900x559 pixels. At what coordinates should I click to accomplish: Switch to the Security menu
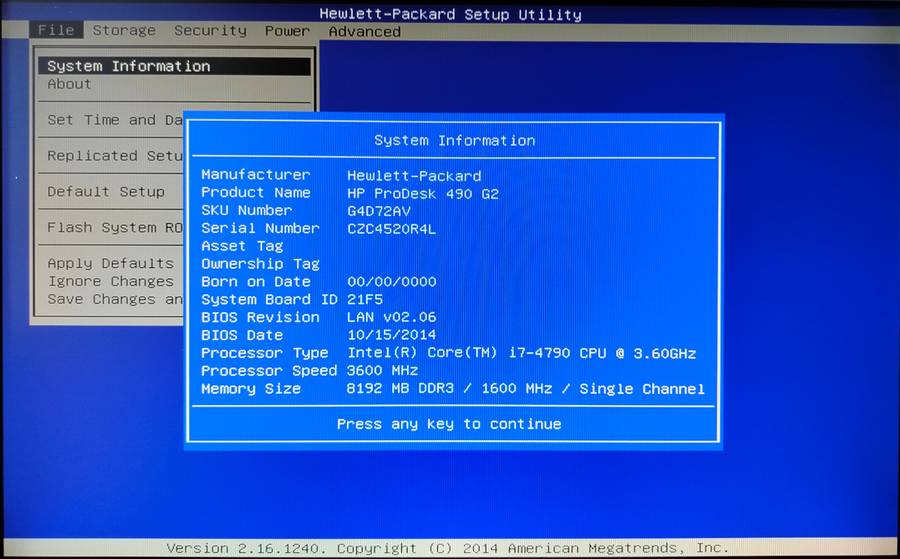tap(210, 31)
